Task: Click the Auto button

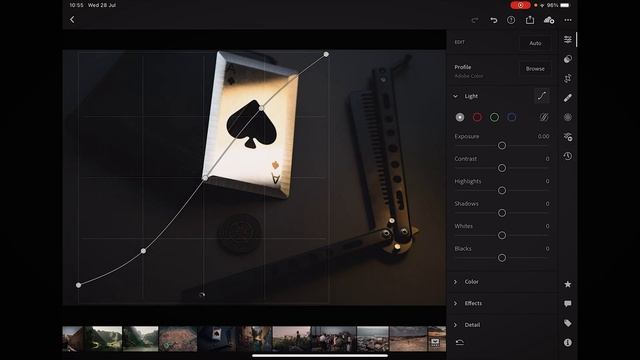Action: (x=535, y=43)
